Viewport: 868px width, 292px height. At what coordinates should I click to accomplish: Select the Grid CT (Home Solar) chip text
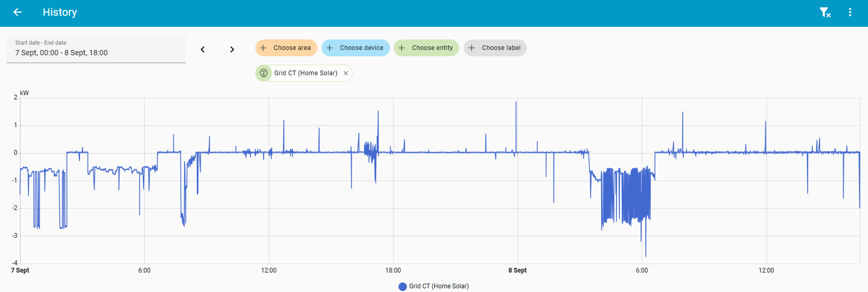click(x=305, y=73)
